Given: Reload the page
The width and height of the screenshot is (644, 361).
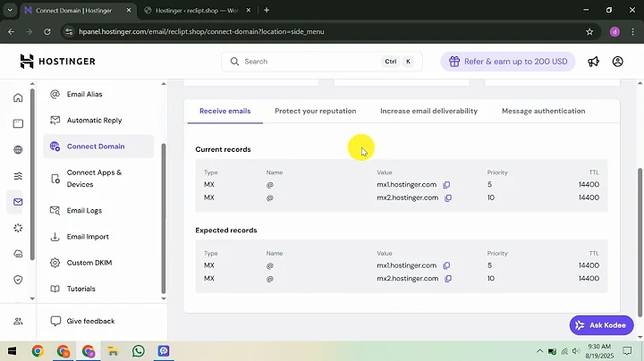Looking at the screenshot, I should pos(47,31).
